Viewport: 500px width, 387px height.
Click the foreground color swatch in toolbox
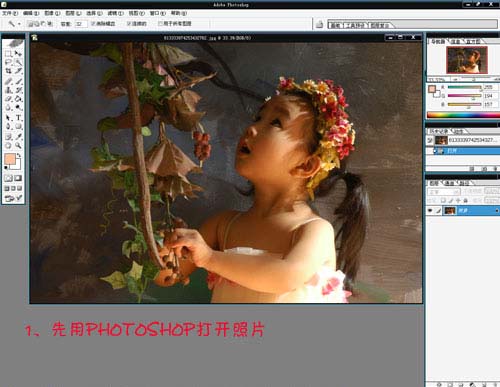click(10, 159)
